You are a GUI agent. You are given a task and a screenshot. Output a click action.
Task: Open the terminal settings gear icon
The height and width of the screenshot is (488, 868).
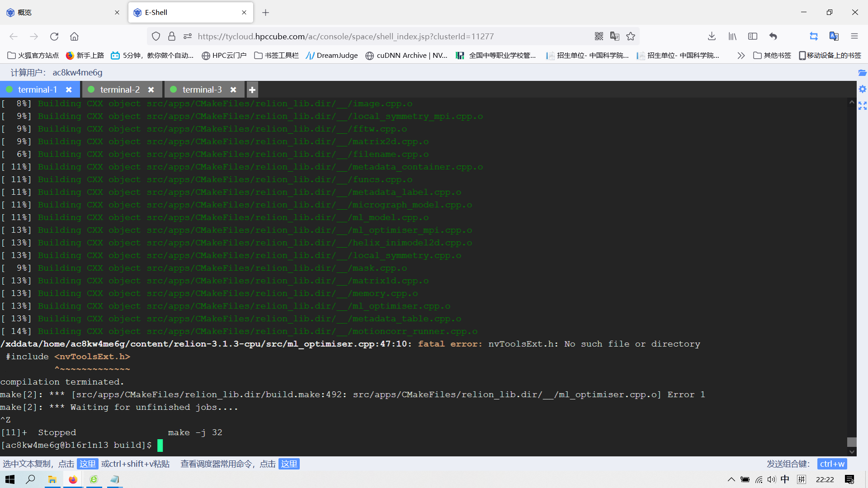coord(862,89)
